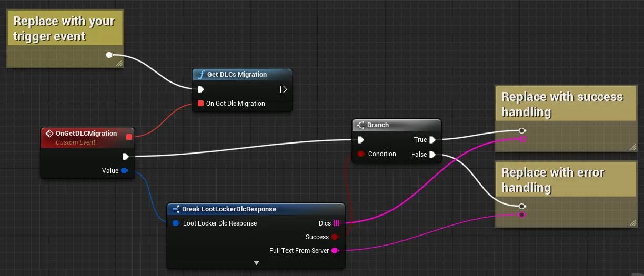Image resolution: width=644 pixels, height=276 pixels.
Task: Click the Break struct icon on Break LootLockerDlcResponse
Action: click(x=176, y=209)
